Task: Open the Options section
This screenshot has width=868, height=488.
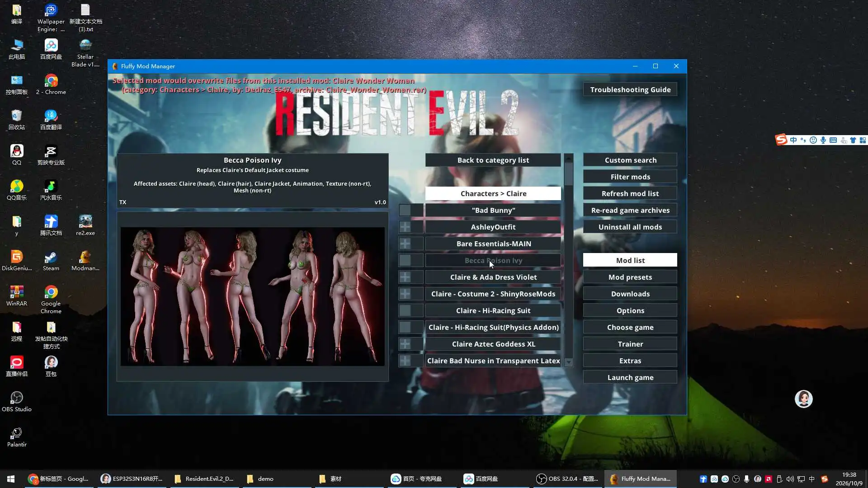Action: point(630,310)
